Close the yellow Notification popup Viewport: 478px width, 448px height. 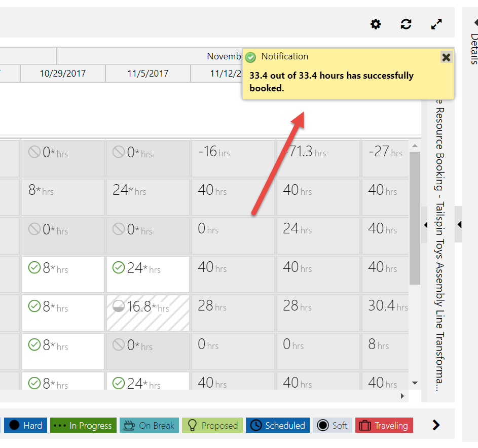[x=446, y=57]
